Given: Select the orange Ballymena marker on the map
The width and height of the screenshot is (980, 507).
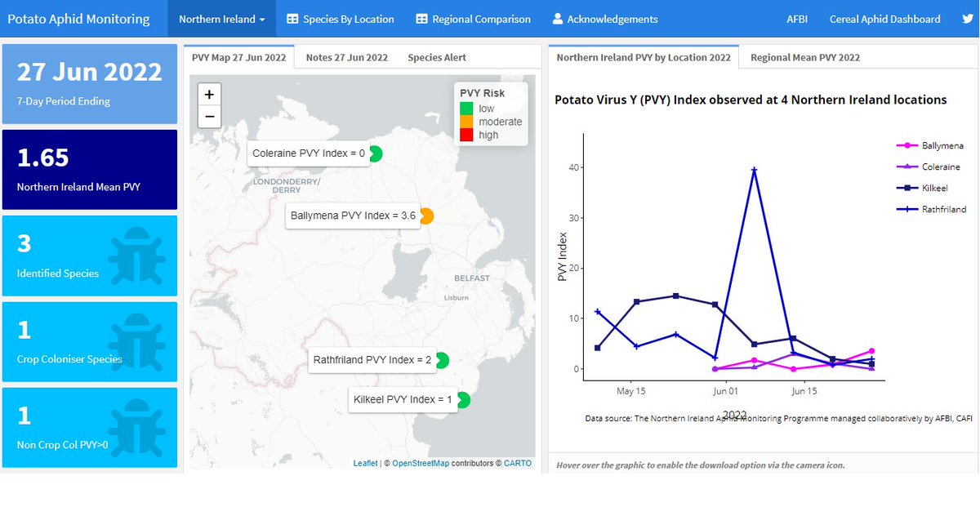Looking at the screenshot, I should pos(426,216).
